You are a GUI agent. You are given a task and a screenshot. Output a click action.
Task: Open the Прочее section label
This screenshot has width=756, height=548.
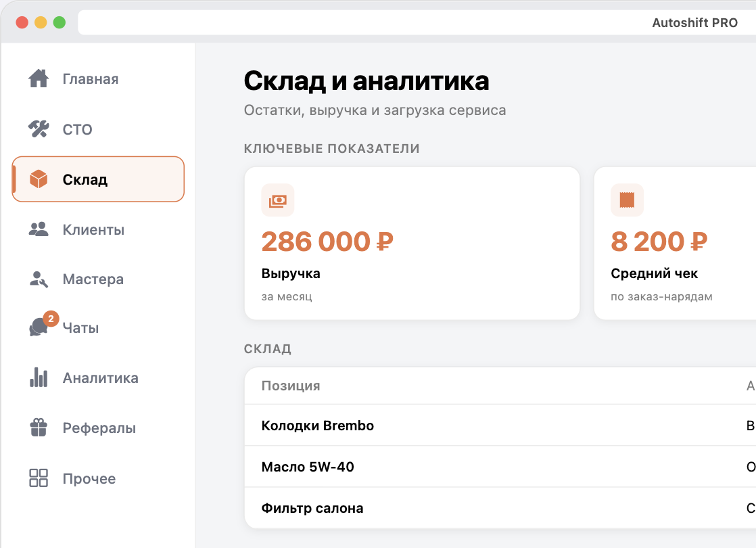(x=89, y=478)
